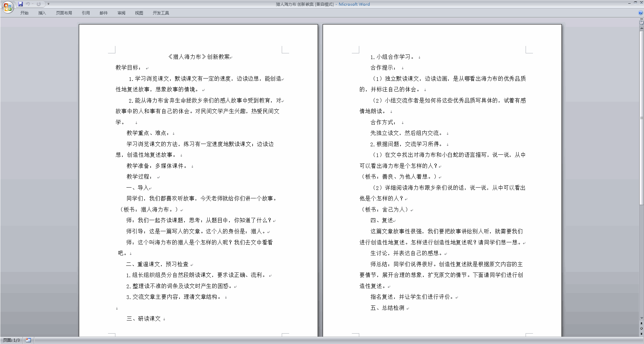Click the line 教学准备：多媒体课件。
Image resolution: width=644 pixels, height=344 pixels.
pyautogui.click(x=157, y=166)
